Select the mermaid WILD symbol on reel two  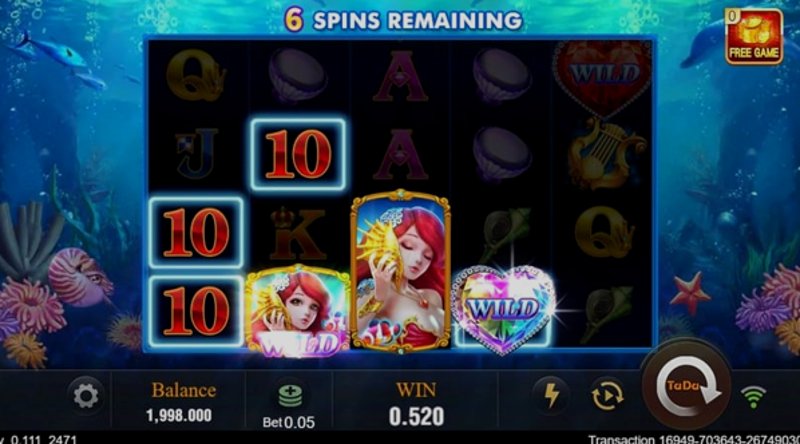(297, 310)
